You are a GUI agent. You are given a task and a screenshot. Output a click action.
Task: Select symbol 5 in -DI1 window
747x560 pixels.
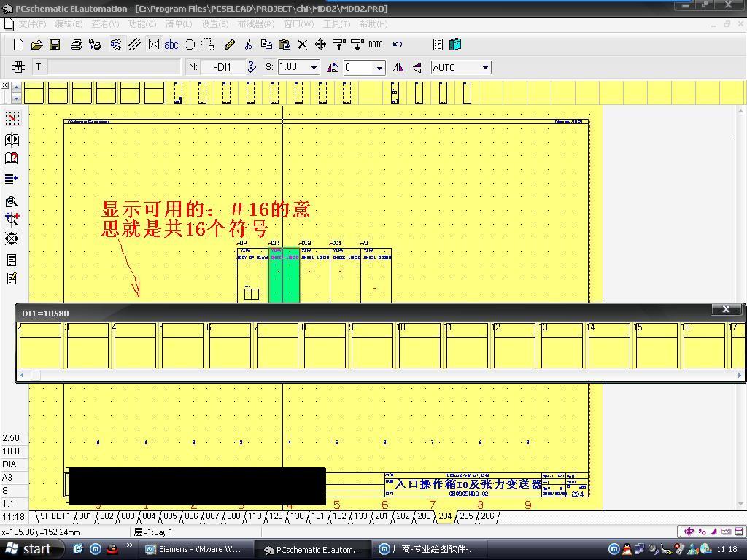[x=182, y=345]
